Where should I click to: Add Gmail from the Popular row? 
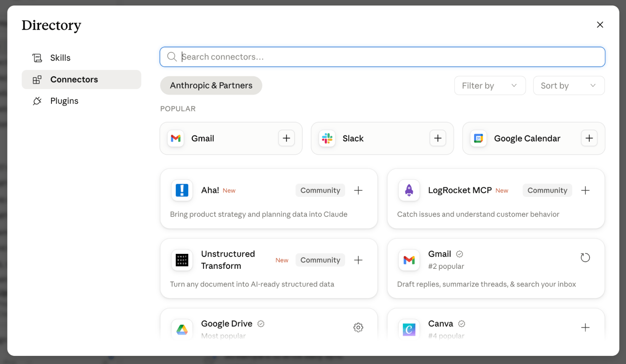pos(286,138)
